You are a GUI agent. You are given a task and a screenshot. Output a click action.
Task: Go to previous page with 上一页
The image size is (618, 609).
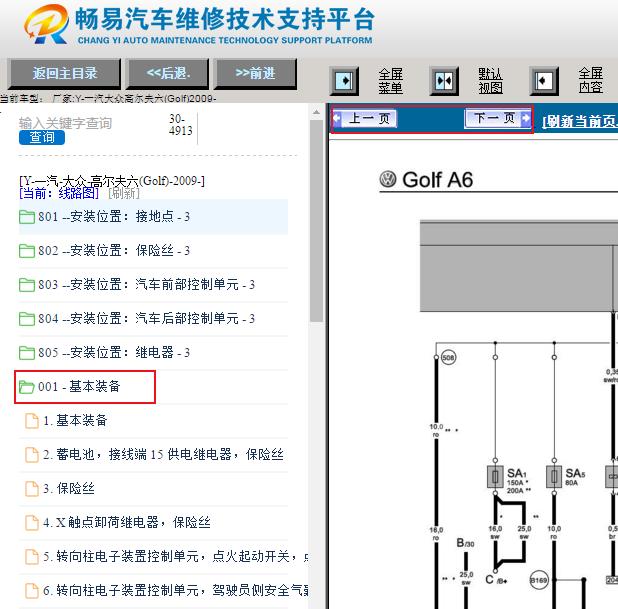tap(365, 118)
